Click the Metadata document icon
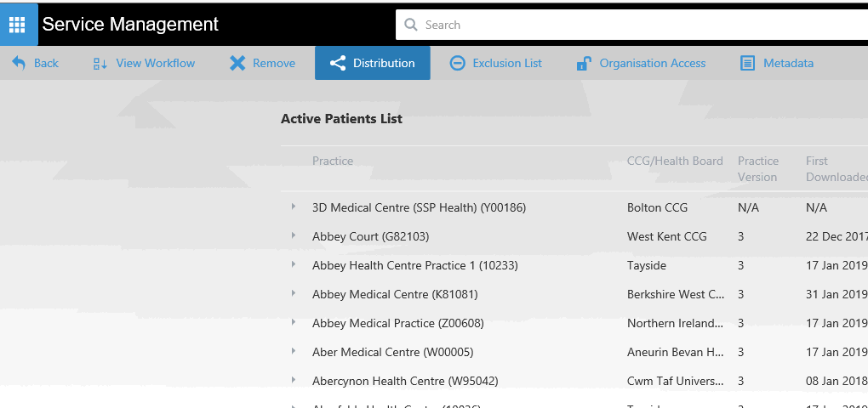The width and height of the screenshot is (868, 408). 748,63
